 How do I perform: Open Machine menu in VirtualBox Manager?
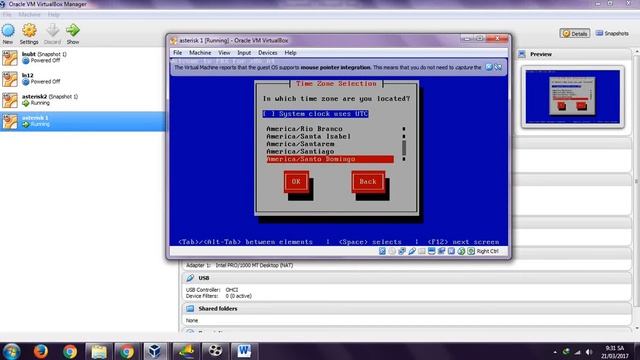pos(29,15)
